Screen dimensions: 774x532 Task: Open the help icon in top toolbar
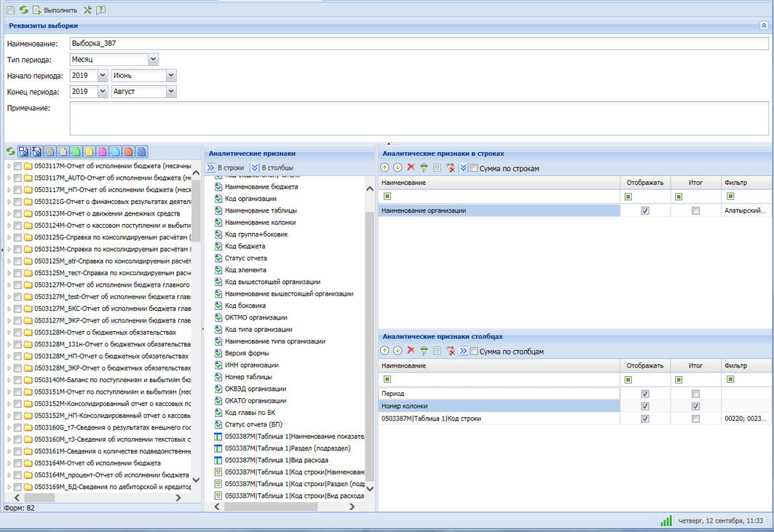coord(100,10)
